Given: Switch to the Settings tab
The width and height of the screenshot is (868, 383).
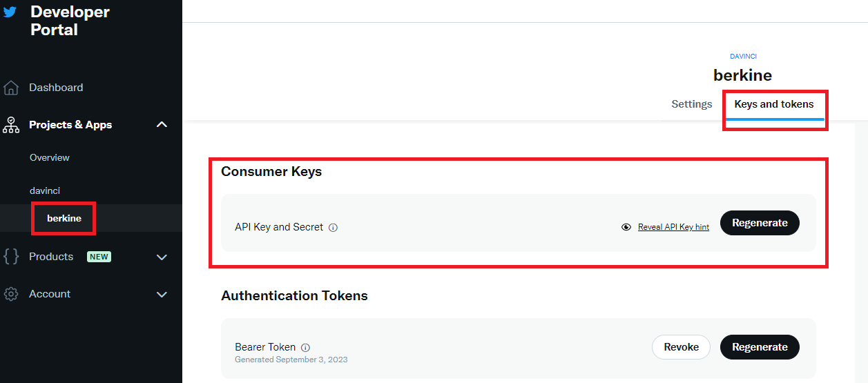Looking at the screenshot, I should pyautogui.click(x=692, y=104).
